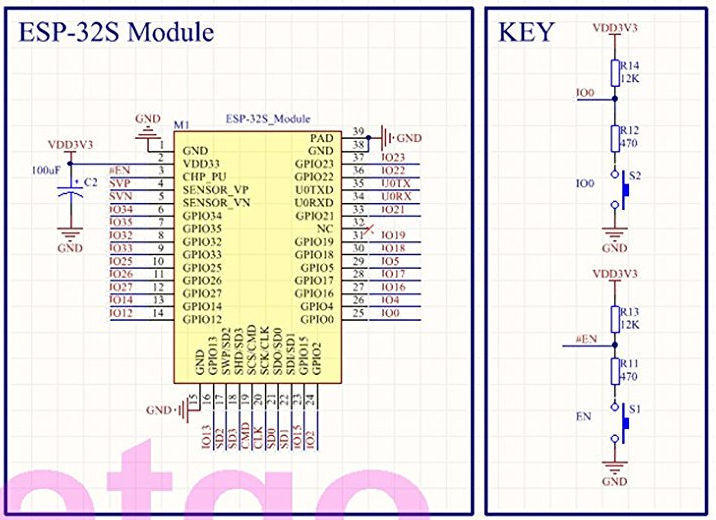This screenshot has height=520, width=716.
Task: Click the ESP-32S Module section title
Action: tap(115, 33)
